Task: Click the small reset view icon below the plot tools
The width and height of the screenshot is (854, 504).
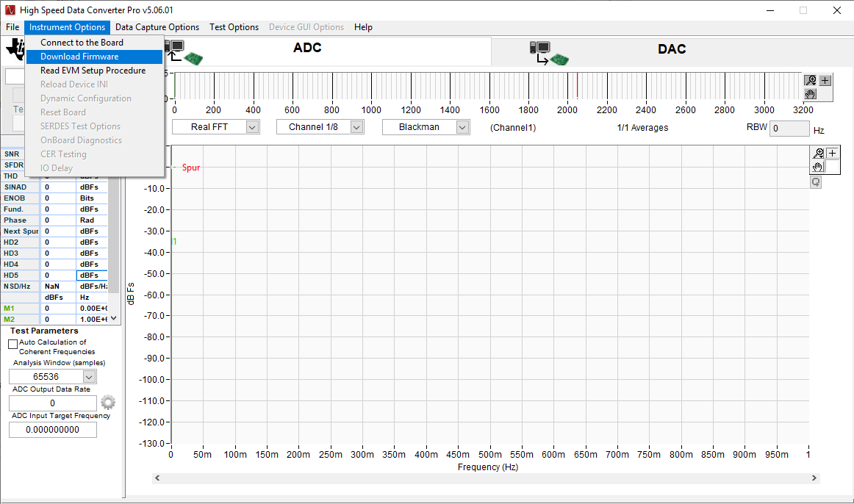Action: coord(816,182)
